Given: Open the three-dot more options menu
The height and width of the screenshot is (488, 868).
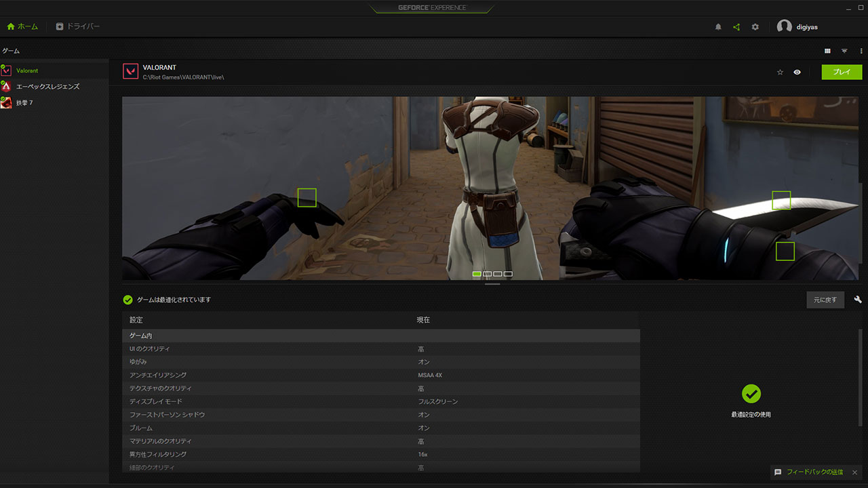Looking at the screenshot, I should click(x=861, y=51).
